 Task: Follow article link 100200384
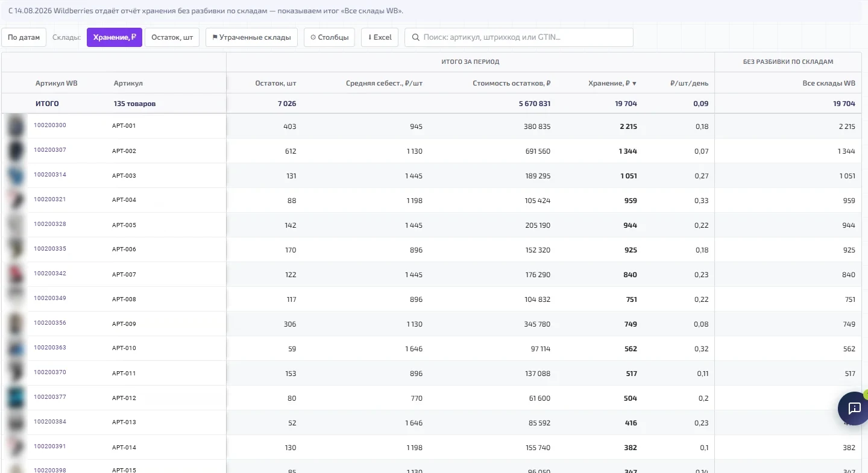pyautogui.click(x=50, y=422)
